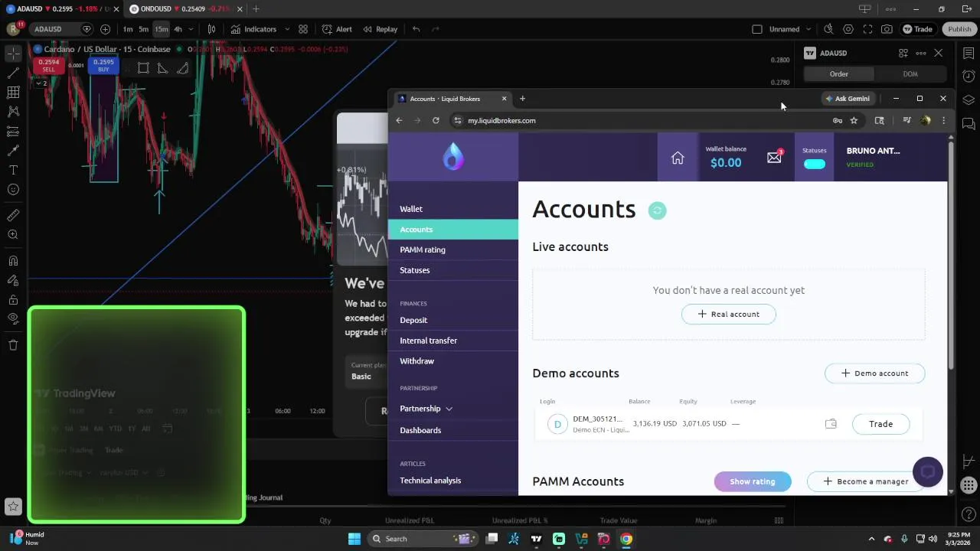Click the wallet icon in the demo account row

pyautogui.click(x=831, y=424)
